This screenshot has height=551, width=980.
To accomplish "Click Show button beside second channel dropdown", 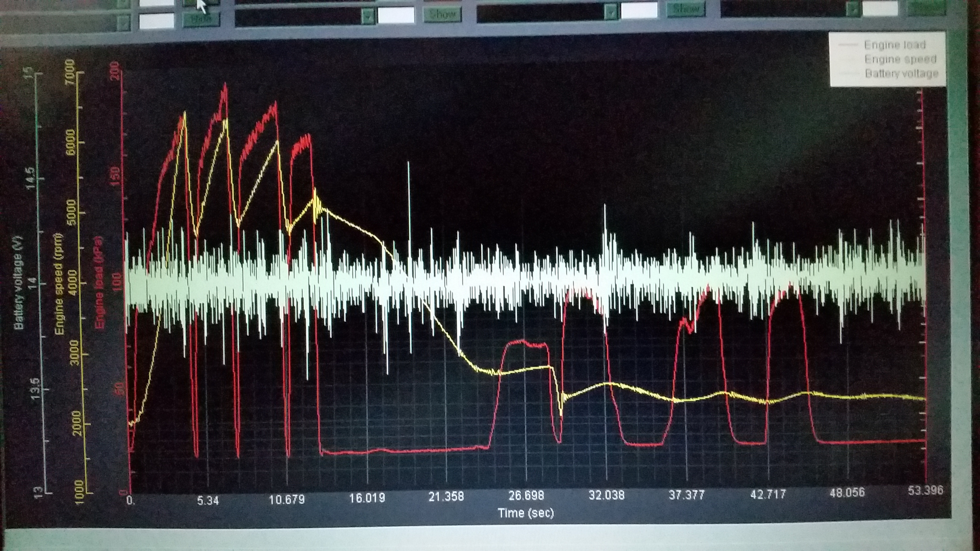I will click(x=442, y=15).
